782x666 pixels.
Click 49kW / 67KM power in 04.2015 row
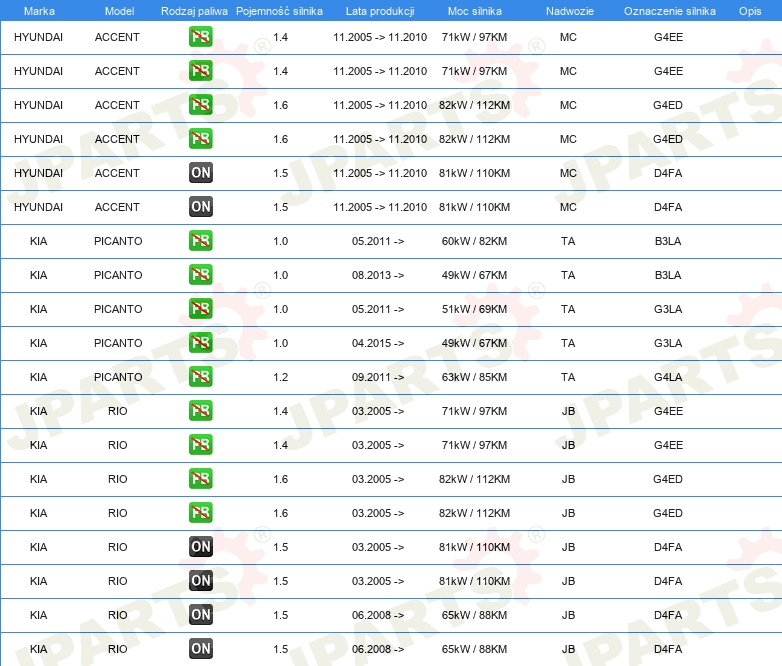474,343
